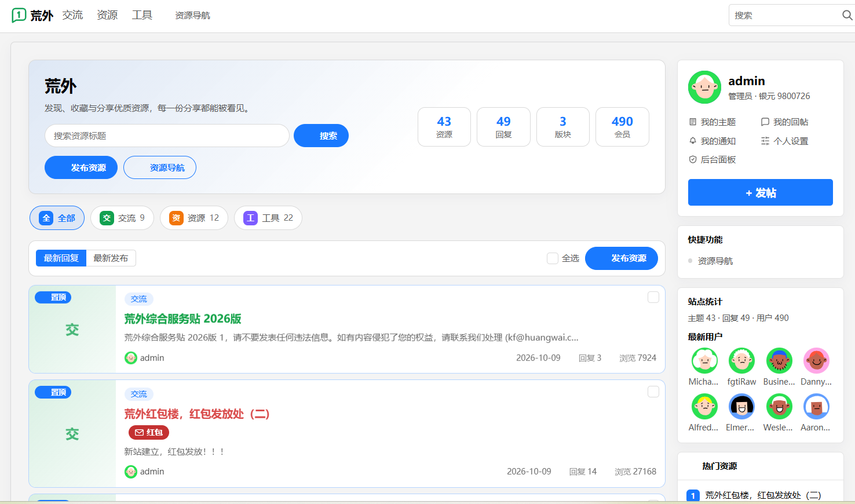The image size is (855, 504).
Task: Switch to 最新回复 sort tab
Action: click(x=61, y=258)
